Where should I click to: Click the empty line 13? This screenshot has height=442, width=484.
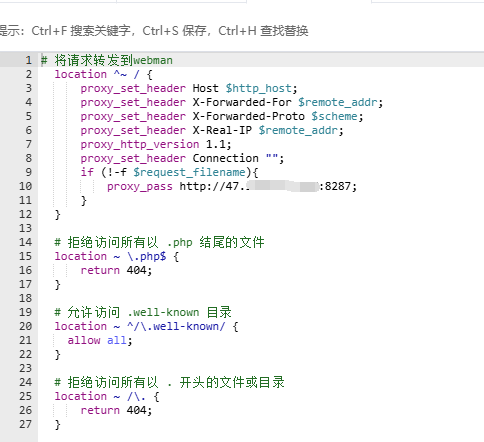pyautogui.click(x=261, y=228)
